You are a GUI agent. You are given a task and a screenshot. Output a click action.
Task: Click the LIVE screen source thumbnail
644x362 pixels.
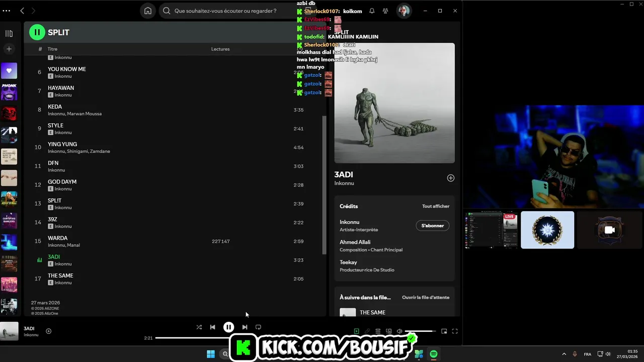(x=491, y=230)
